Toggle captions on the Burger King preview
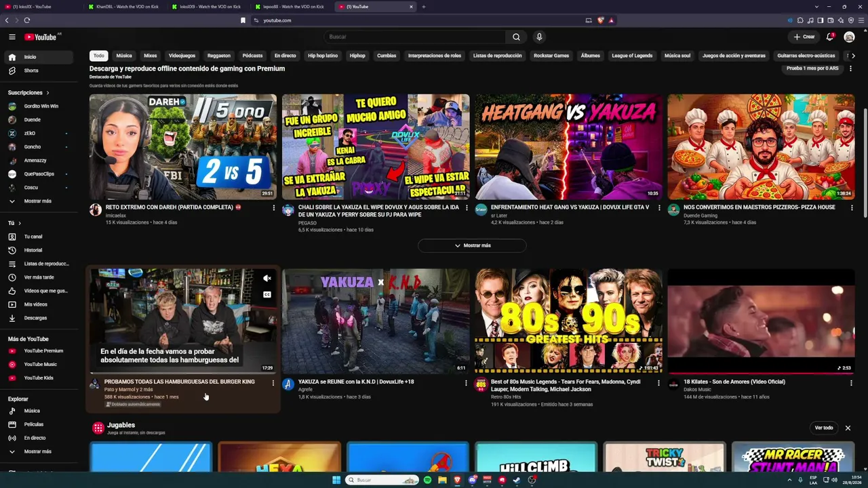The height and width of the screenshot is (488, 868). 267,295
